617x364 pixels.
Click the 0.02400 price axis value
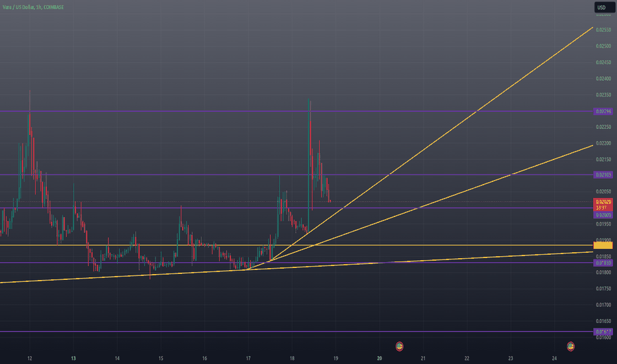tap(603, 79)
